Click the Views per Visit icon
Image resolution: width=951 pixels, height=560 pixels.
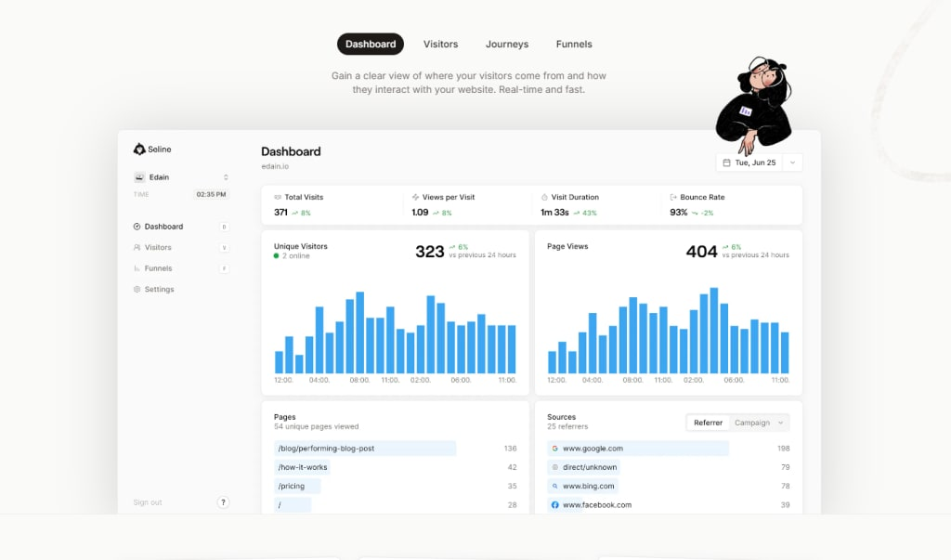pos(415,197)
